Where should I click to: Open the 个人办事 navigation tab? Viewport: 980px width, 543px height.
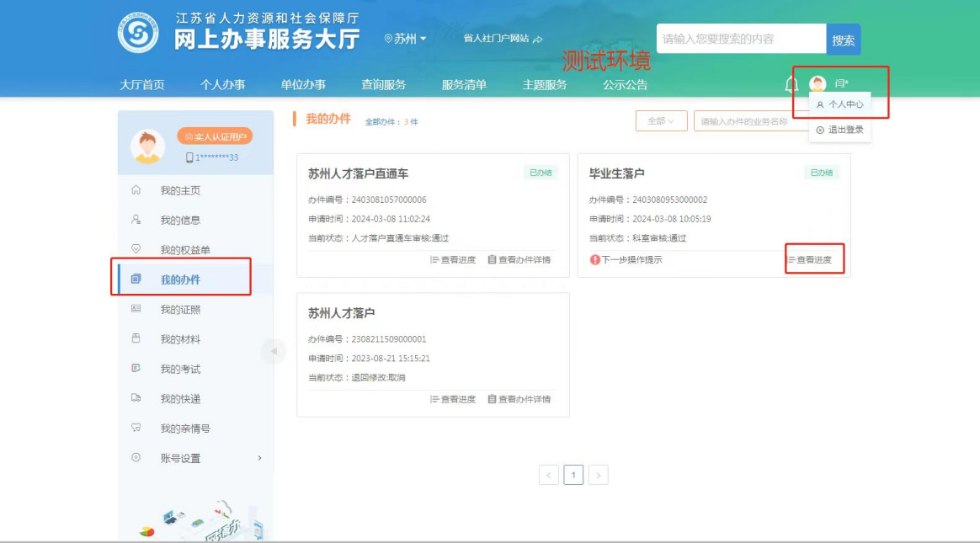[x=222, y=85]
